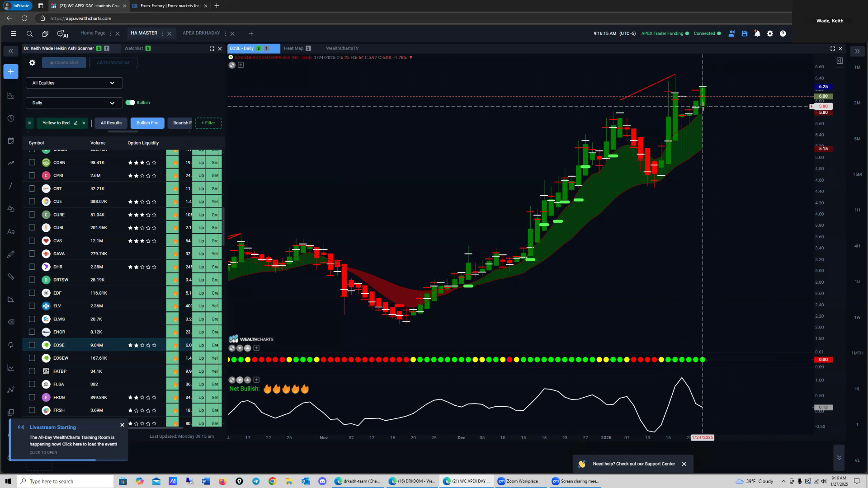Image resolution: width=868 pixels, height=488 pixels.
Task: Expand the right sidebar double chevron
Action: (x=857, y=51)
